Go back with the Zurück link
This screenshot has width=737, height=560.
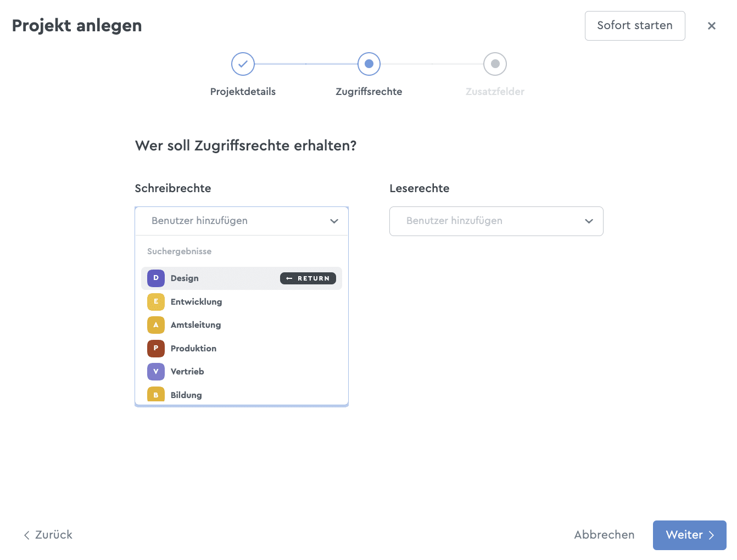pyautogui.click(x=48, y=535)
